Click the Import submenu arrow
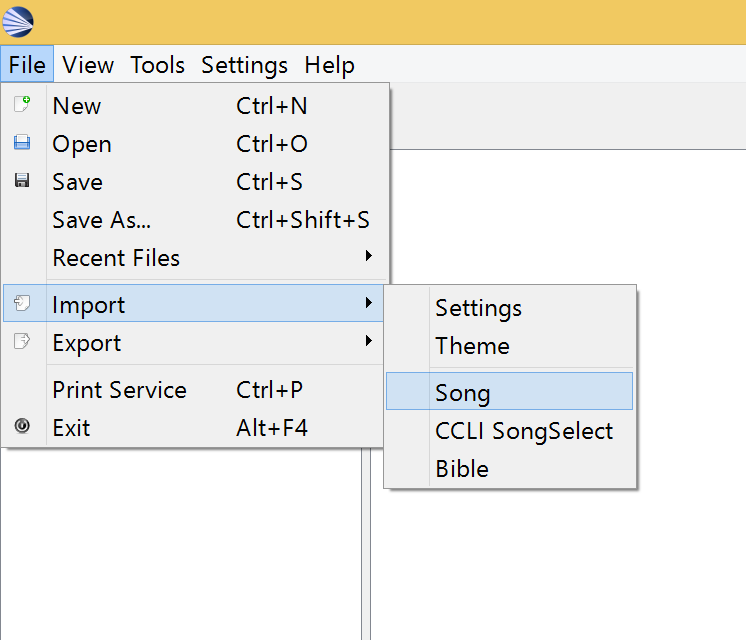 tap(369, 303)
